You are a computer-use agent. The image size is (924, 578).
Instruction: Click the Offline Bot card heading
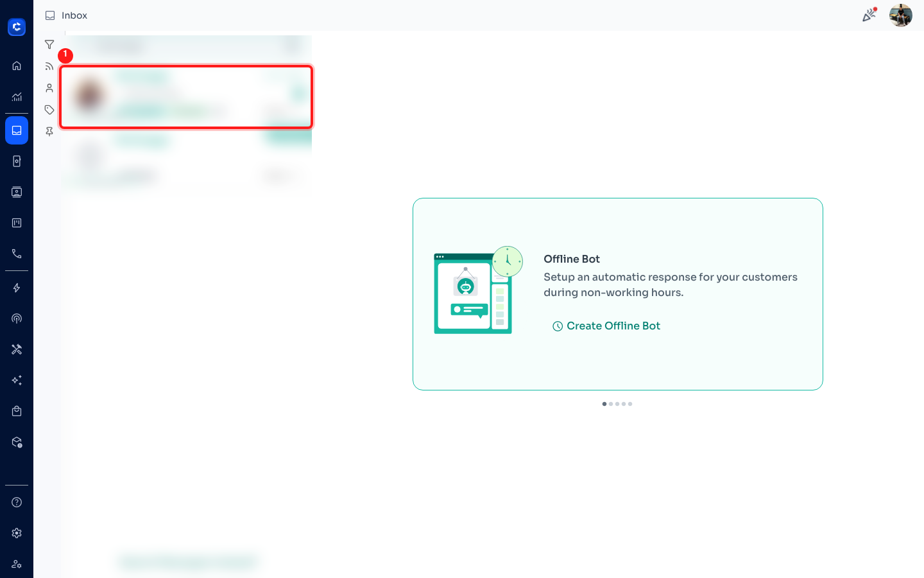[x=572, y=259]
